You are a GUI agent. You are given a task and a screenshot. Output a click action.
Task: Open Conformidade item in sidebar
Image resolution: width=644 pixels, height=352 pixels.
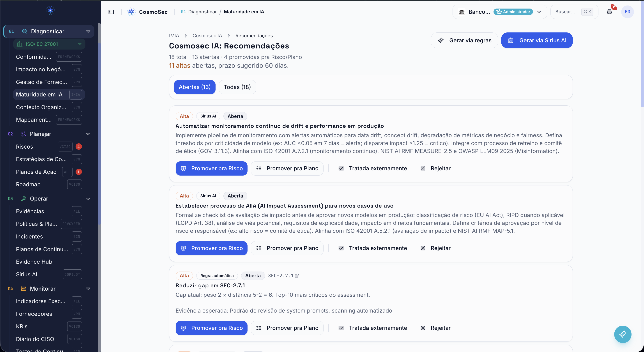tap(49, 57)
